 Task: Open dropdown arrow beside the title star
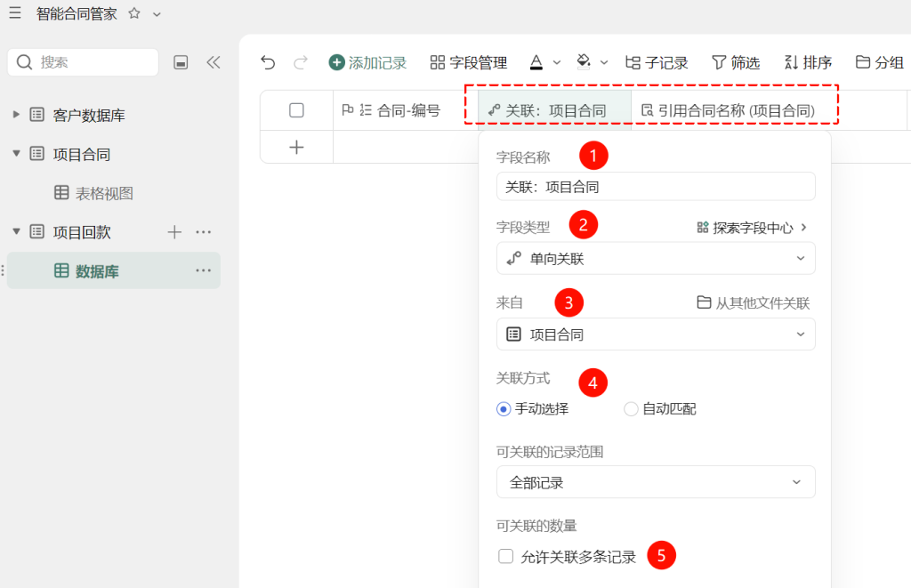(x=157, y=14)
